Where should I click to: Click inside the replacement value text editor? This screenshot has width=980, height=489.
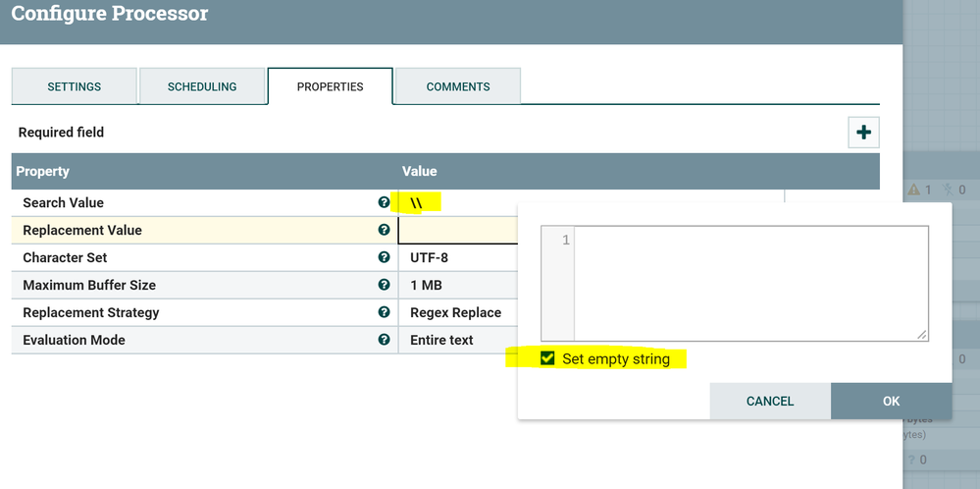click(749, 283)
